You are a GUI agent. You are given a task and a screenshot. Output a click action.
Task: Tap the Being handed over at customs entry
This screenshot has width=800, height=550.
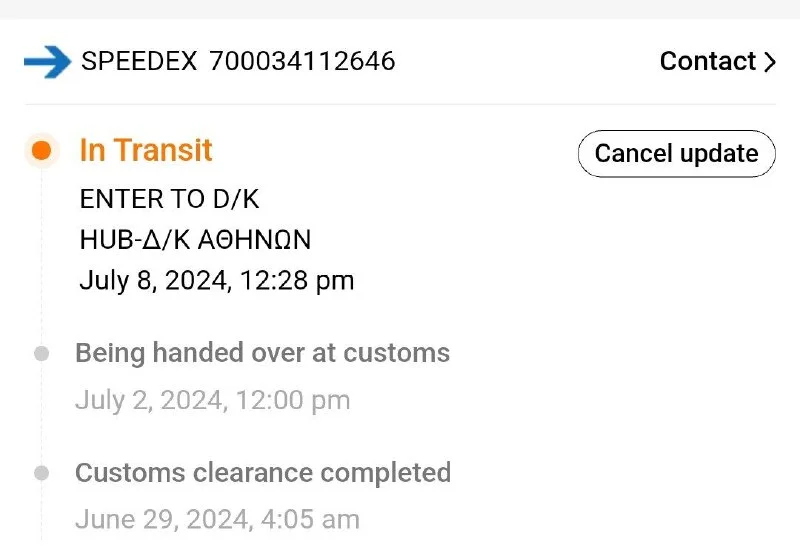(262, 353)
